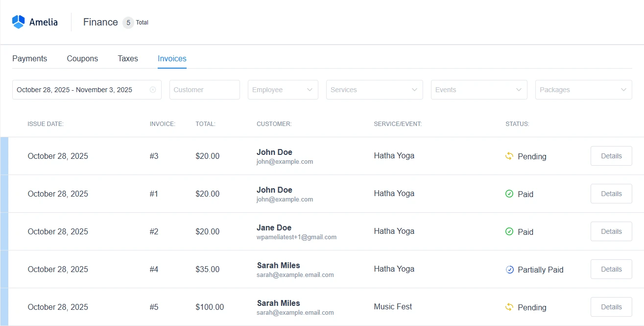
Task: Click the green Paid checkmark on invoice #1
Action: point(509,194)
